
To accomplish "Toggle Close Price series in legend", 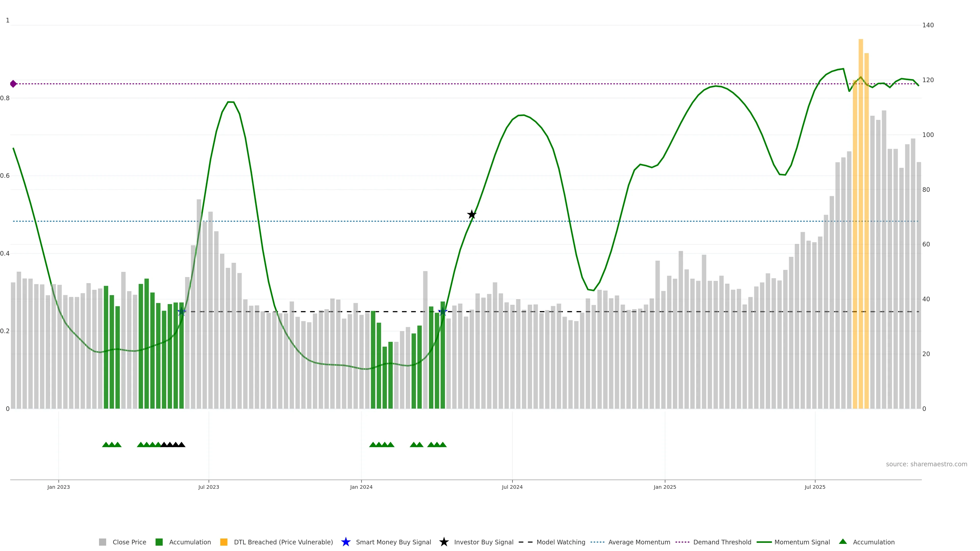I will click(x=129, y=542).
